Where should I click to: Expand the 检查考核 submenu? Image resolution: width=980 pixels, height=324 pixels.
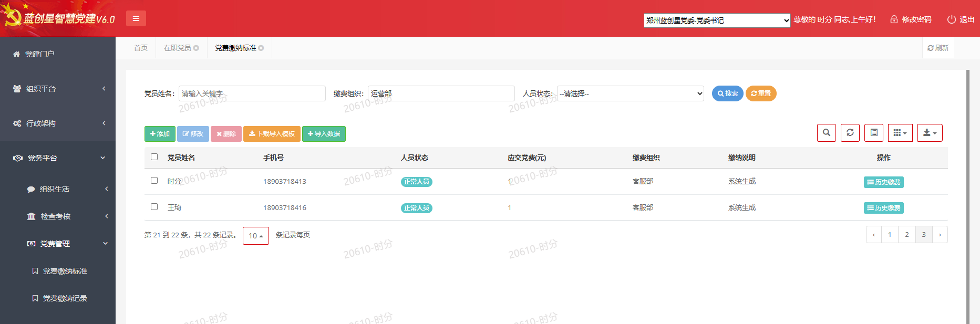[58, 216]
